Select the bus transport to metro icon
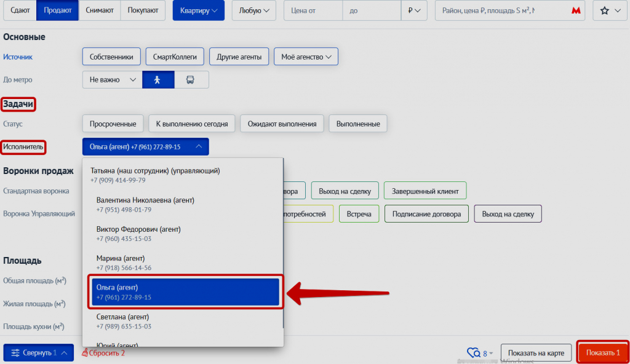This screenshot has height=364, width=630. pyautogui.click(x=191, y=79)
